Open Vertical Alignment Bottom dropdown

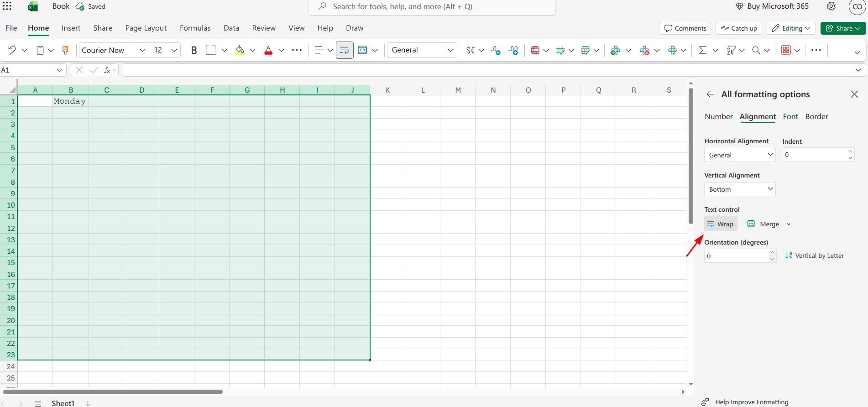pos(740,189)
